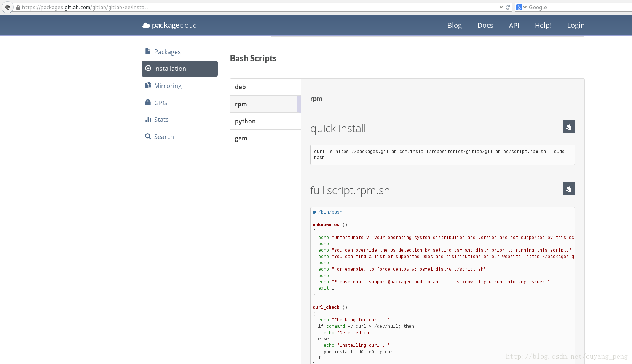Click the Stats bar chart icon

(x=148, y=120)
